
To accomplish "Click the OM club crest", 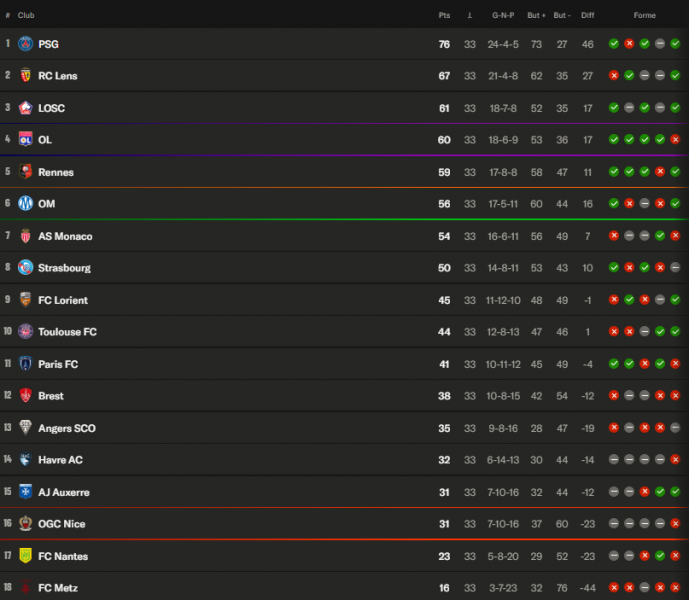I will (25, 203).
